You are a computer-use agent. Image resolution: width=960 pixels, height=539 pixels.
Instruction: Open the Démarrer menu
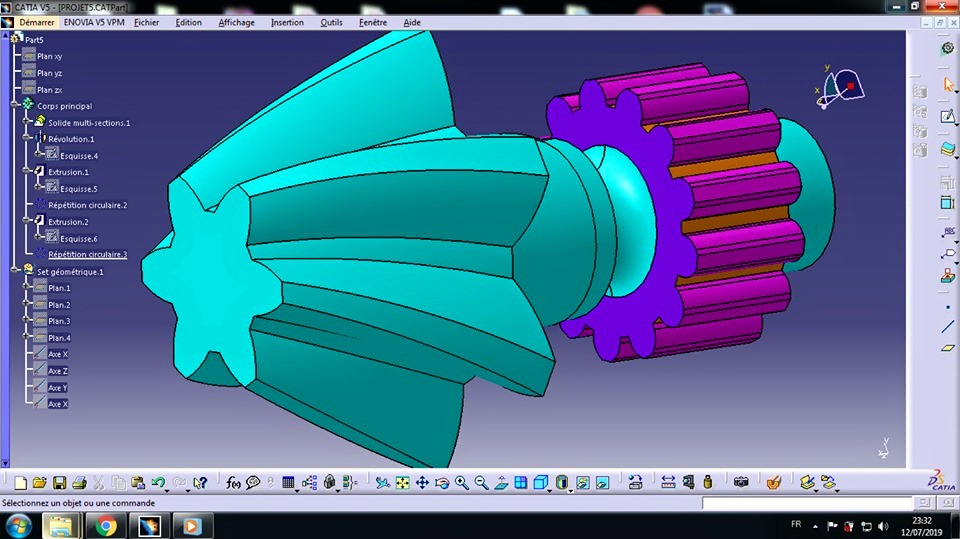click(37, 23)
